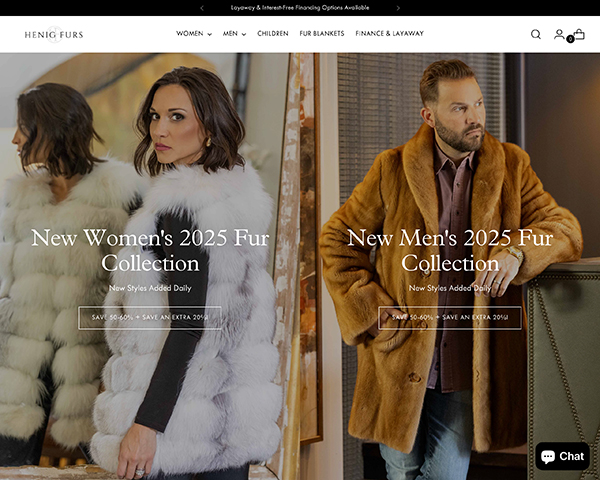
Task: Click women's New Styles Added Daily text
Action: coord(150,288)
